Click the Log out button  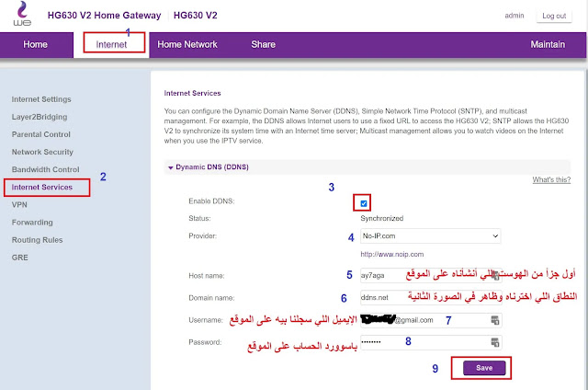tap(554, 16)
